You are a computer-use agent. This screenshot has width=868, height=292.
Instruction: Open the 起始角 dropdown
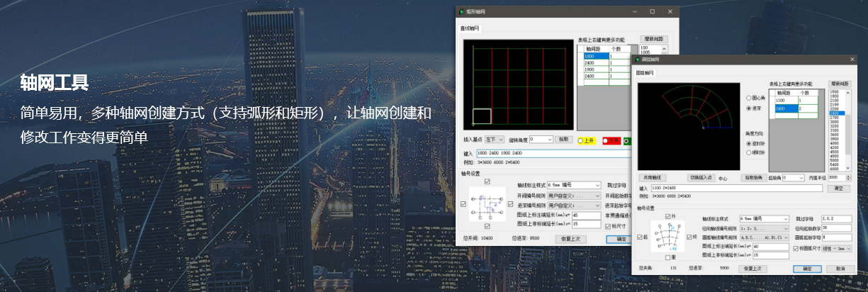click(x=793, y=178)
